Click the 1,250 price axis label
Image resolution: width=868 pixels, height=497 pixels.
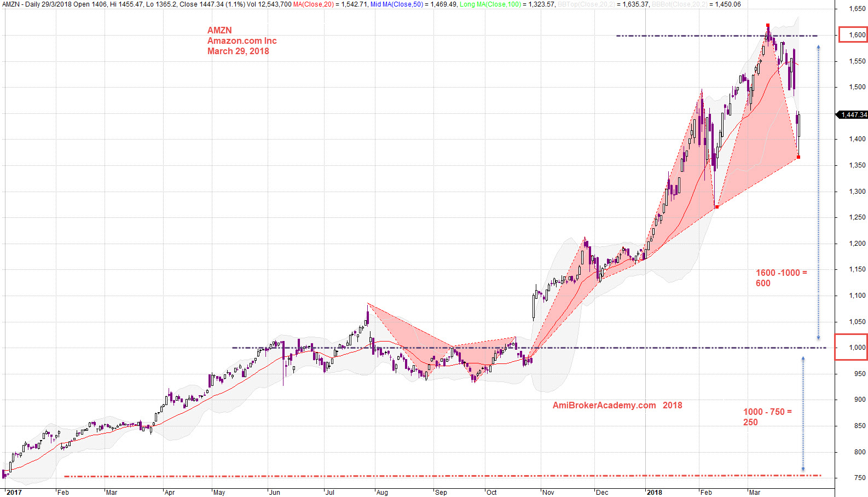pos(857,217)
